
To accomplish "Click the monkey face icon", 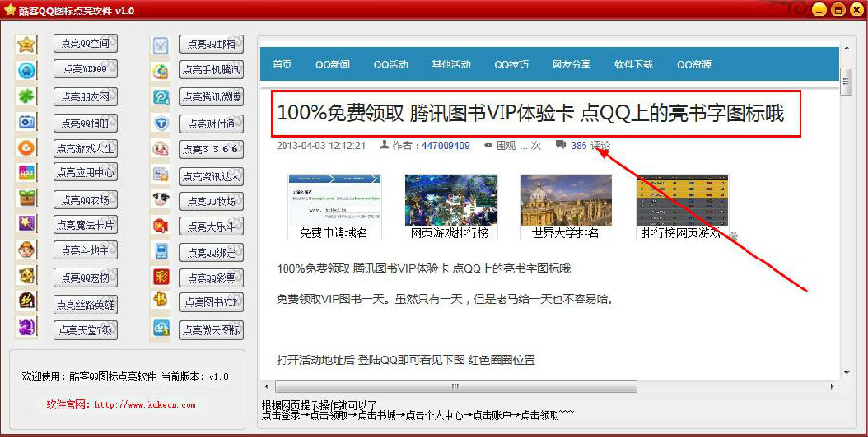I will click(27, 251).
